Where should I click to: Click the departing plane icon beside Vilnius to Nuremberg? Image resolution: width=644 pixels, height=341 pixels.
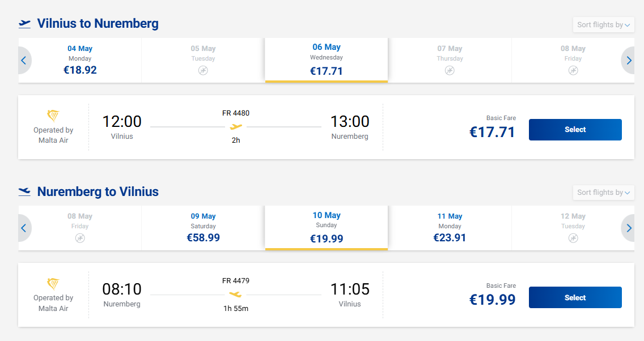pos(24,24)
